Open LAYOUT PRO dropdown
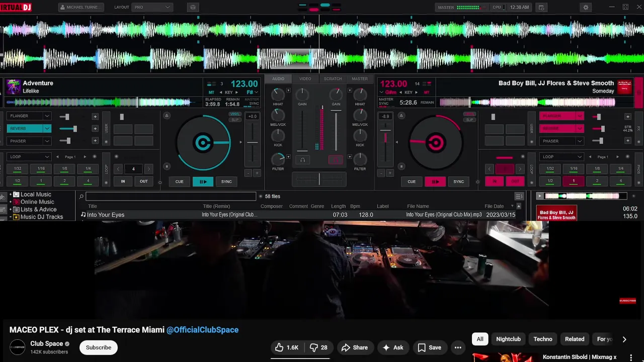The height and width of the screenshot is (362, 644). click(x=152, y=8)
